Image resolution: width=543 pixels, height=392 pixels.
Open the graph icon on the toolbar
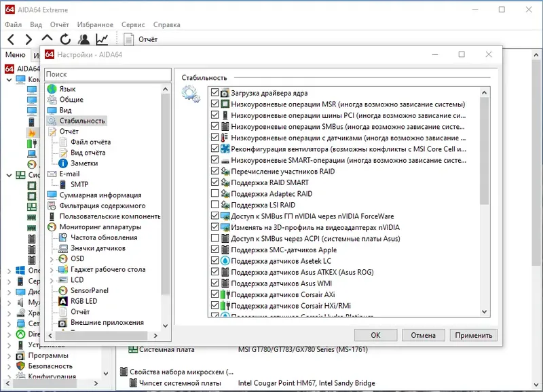click(x=100, y=39)
